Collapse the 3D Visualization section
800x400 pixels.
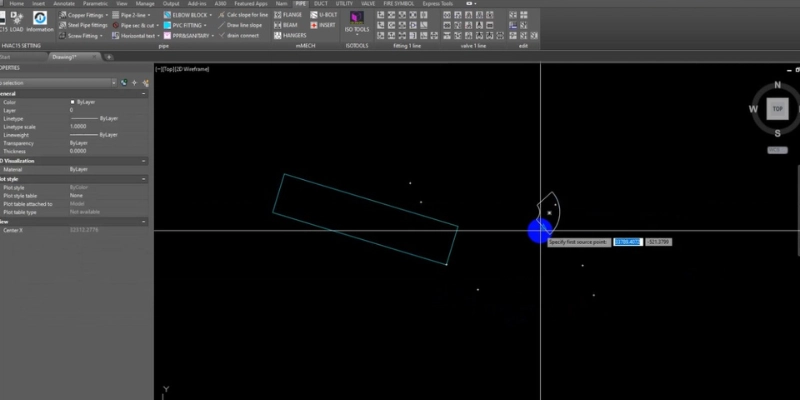[x=143, y=161]
